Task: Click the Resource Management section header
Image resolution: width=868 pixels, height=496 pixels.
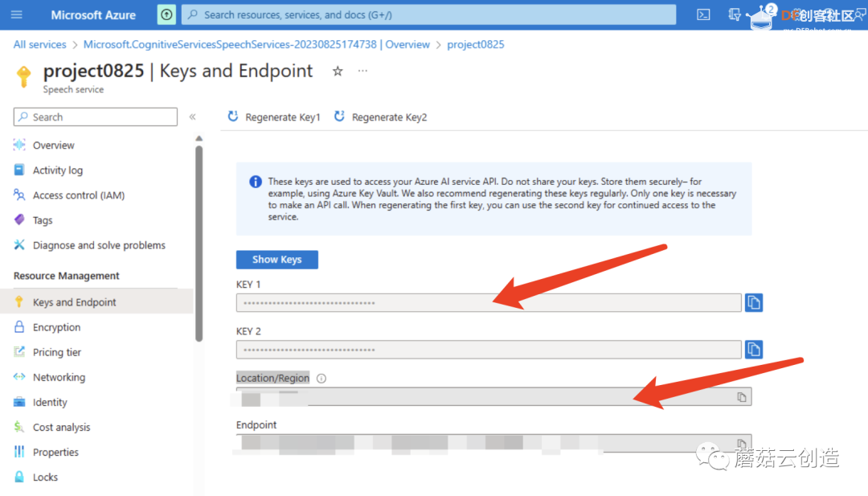Action: (x=67, y=276)
